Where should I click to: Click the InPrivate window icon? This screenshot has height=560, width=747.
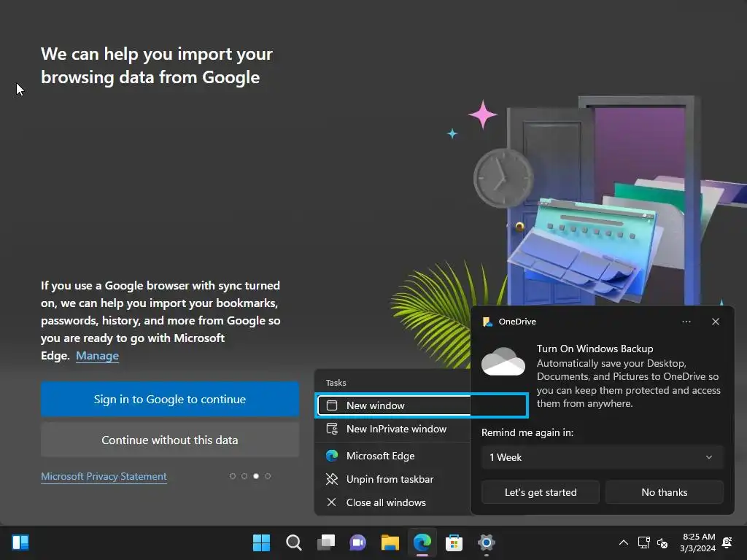[x=332, y=429]
